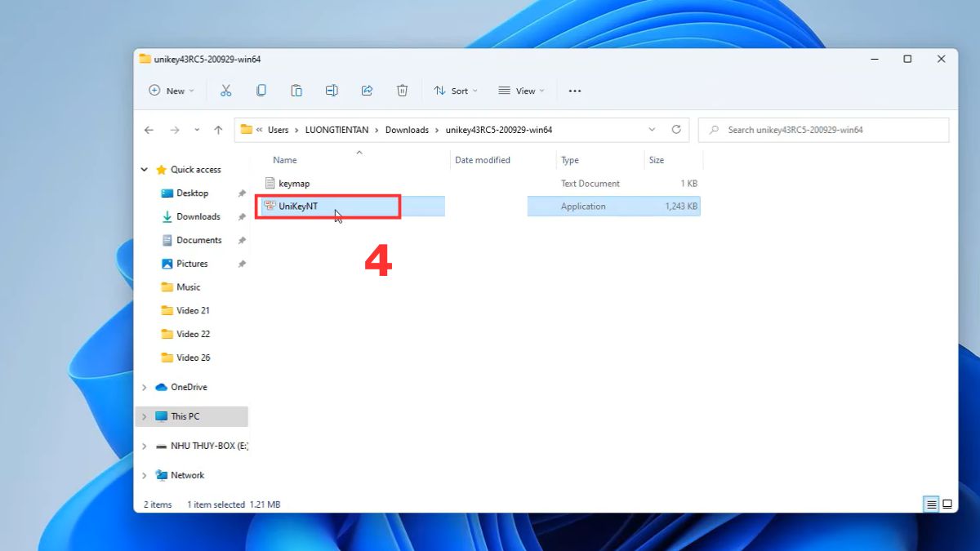The image size is (980, 551).
Task: Click the Cut scissors icon
Action: coord(226,91)
